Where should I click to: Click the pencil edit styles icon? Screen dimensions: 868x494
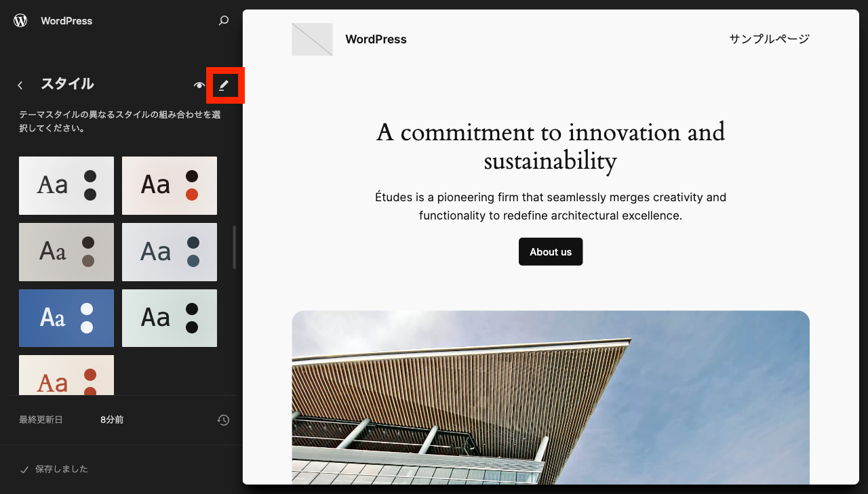tap(224, 85)
